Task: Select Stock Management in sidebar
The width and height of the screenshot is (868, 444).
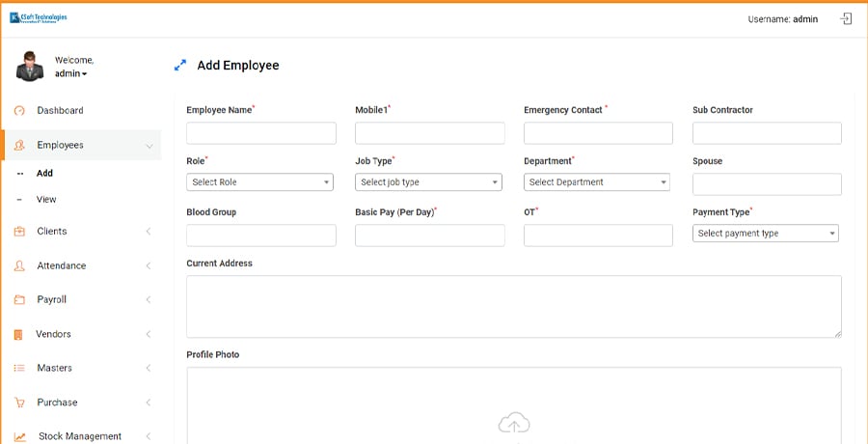Action: pos(80,436)
